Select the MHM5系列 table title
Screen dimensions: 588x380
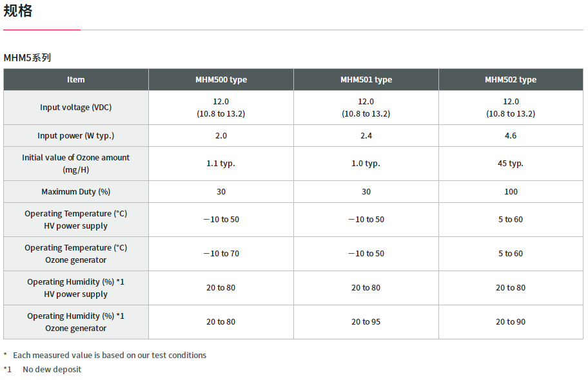tap(27, 58)
